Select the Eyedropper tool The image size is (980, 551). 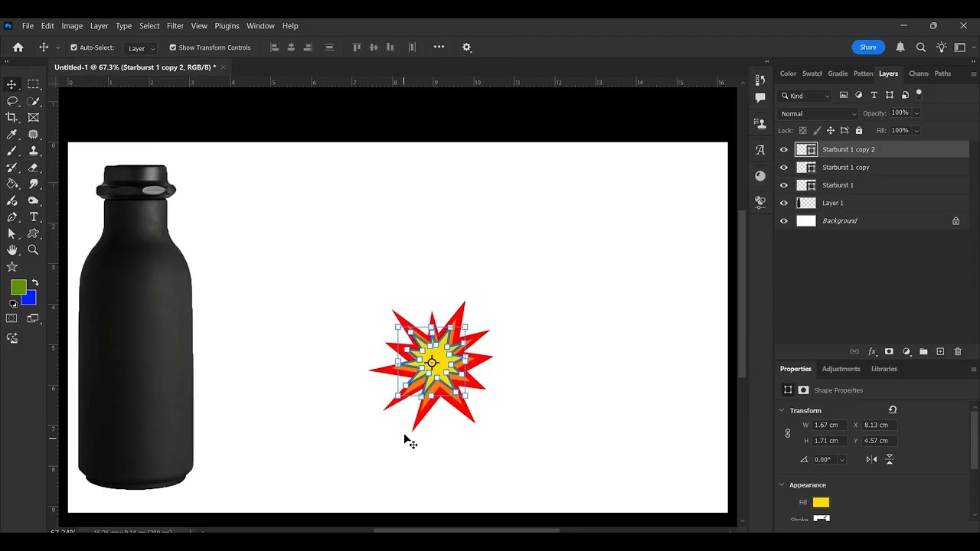(x=12, y=135)
